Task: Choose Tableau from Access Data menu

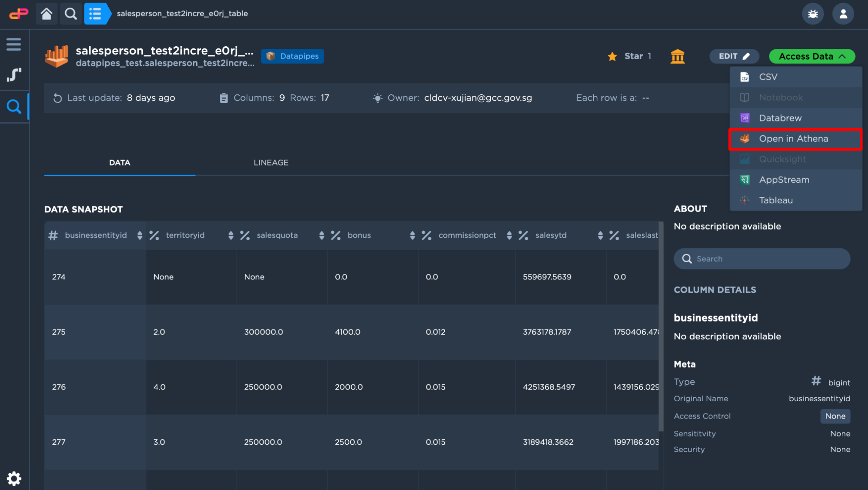Action: [796, 200]
